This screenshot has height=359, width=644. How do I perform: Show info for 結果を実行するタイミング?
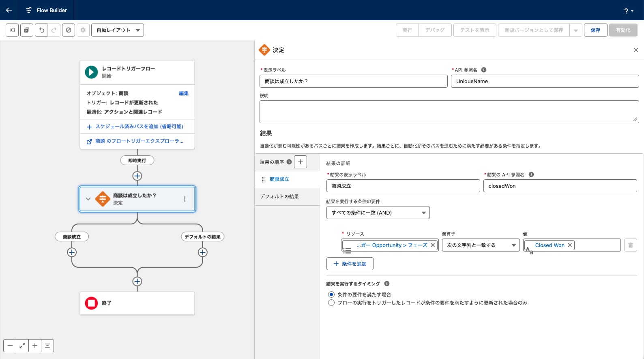(x=387, y=284)
